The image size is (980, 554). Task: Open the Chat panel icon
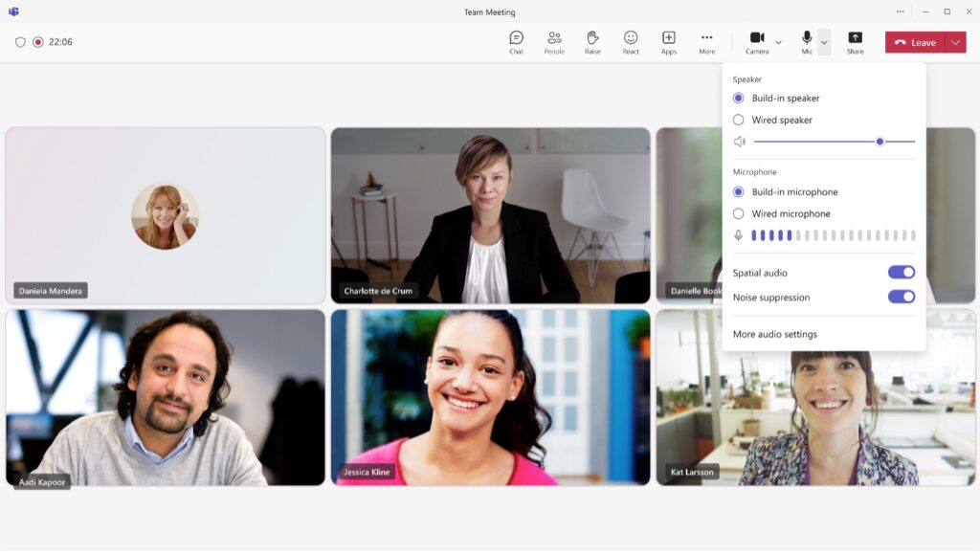click(x=516, y=42)
